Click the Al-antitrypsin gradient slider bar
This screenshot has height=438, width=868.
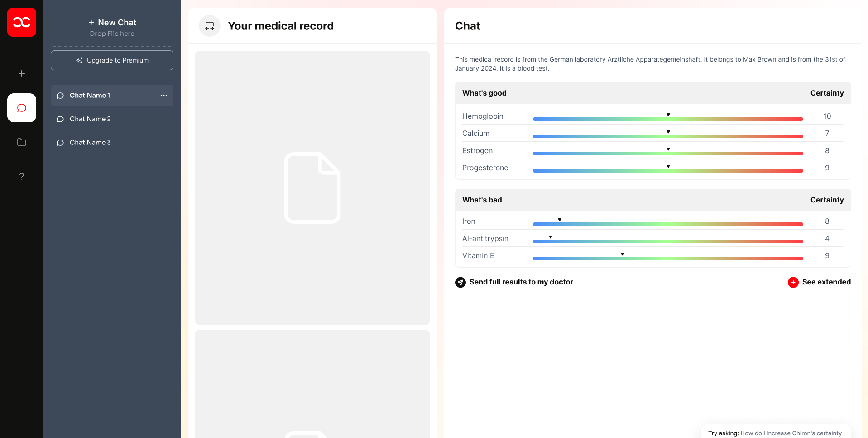point(668,241)
